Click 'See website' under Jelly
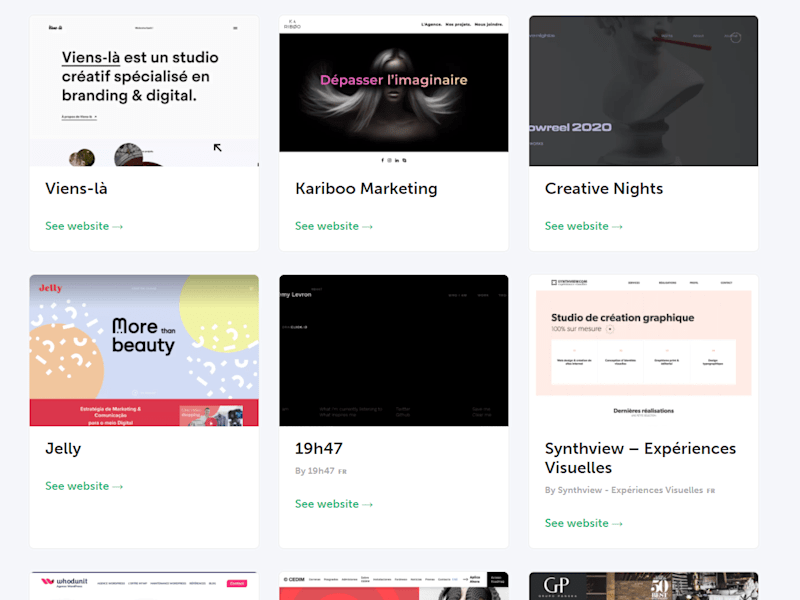The width and height of the screenshot is (800, 600). pyautogui.click(x=84, y=486)
